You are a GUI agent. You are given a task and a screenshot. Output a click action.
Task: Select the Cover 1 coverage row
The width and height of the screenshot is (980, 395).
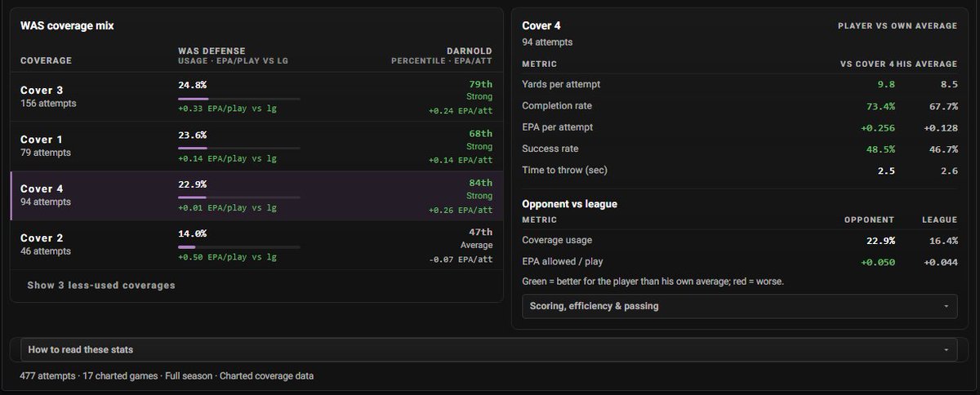pos(256,146)
